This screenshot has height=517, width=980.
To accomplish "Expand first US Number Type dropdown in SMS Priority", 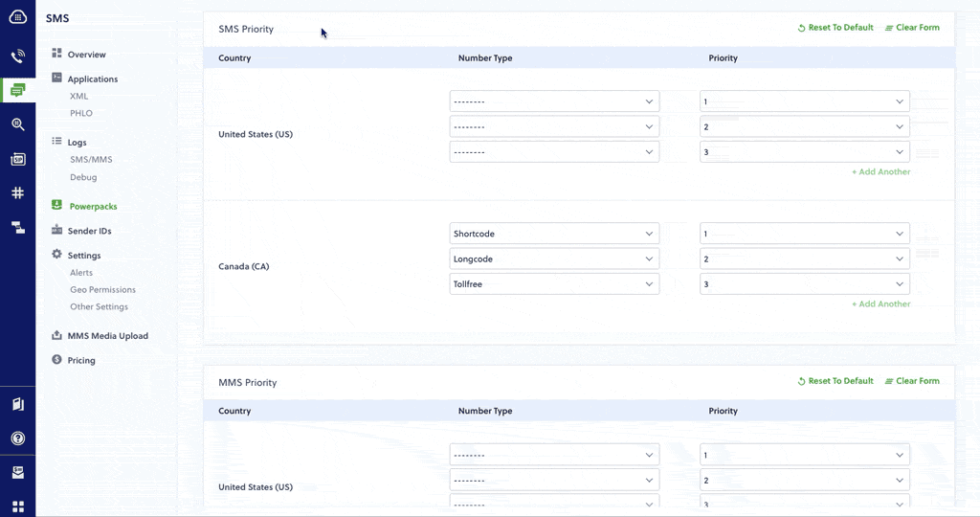I will pos(554,101).
